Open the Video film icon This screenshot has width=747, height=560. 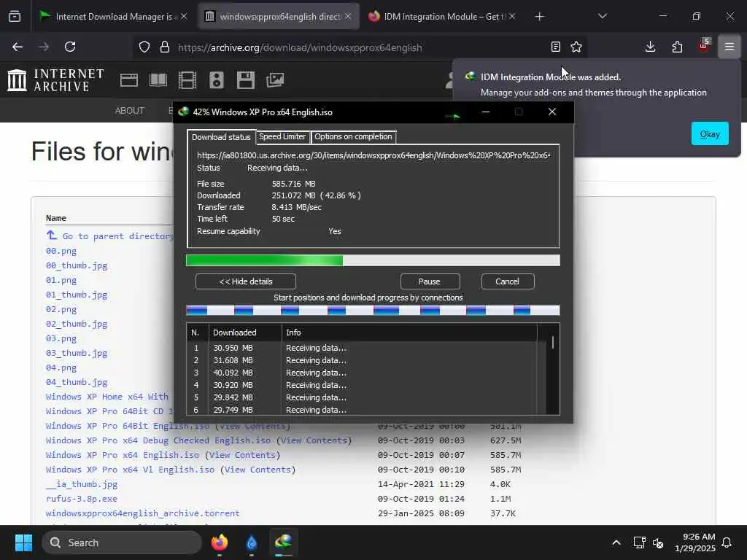(187, 80)
